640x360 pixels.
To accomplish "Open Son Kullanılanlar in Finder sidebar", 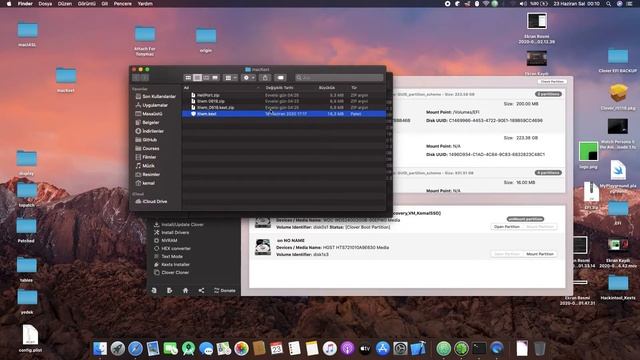I will coord(156,96).
